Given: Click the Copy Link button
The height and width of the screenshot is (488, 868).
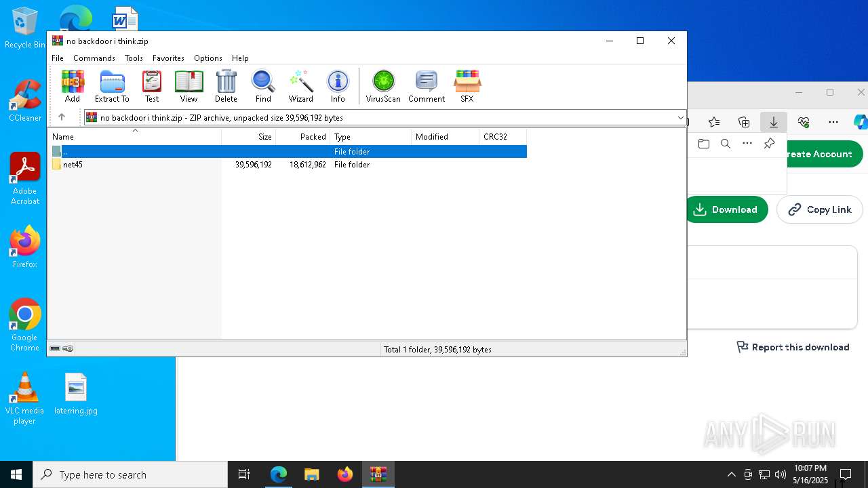Looking at the screenshot, I should [819, 209].
